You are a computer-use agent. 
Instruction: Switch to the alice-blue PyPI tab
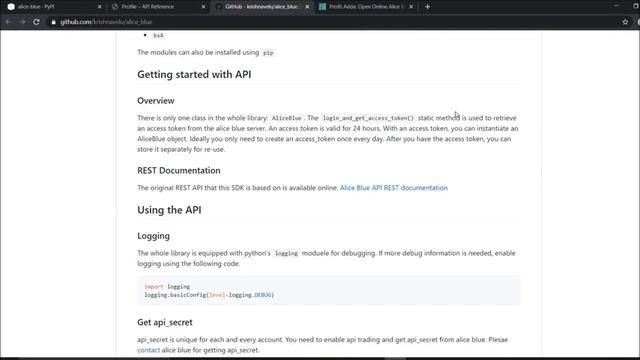(x=53, y=7)
